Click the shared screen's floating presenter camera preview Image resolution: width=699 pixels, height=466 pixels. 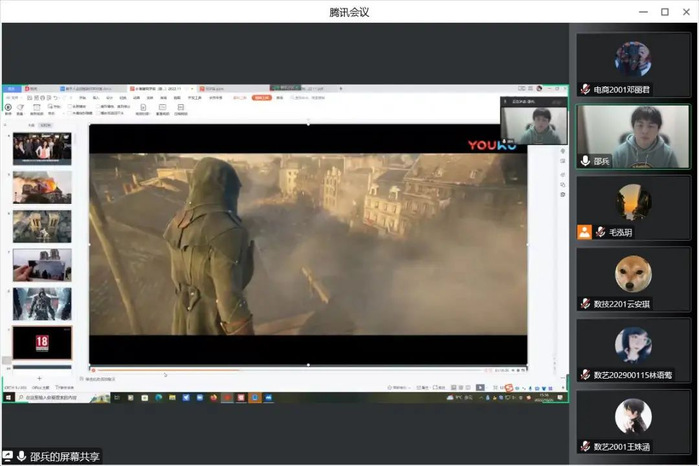pos(533,124)
